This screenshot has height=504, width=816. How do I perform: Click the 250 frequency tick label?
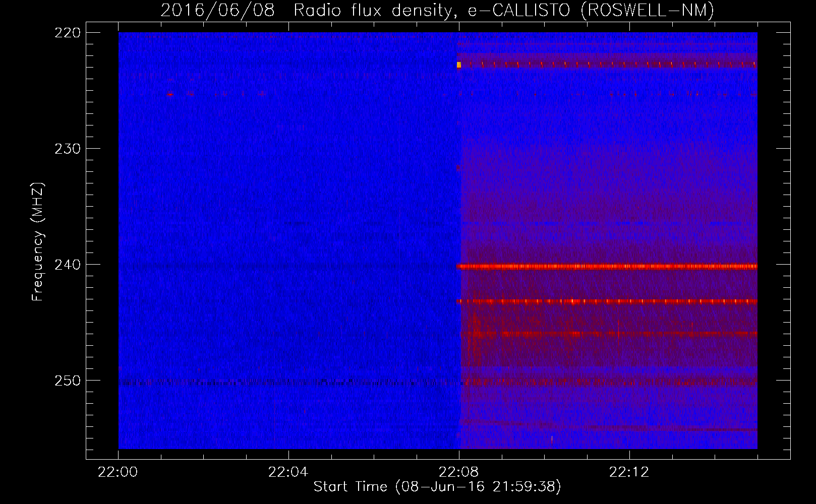coord(67,381)
